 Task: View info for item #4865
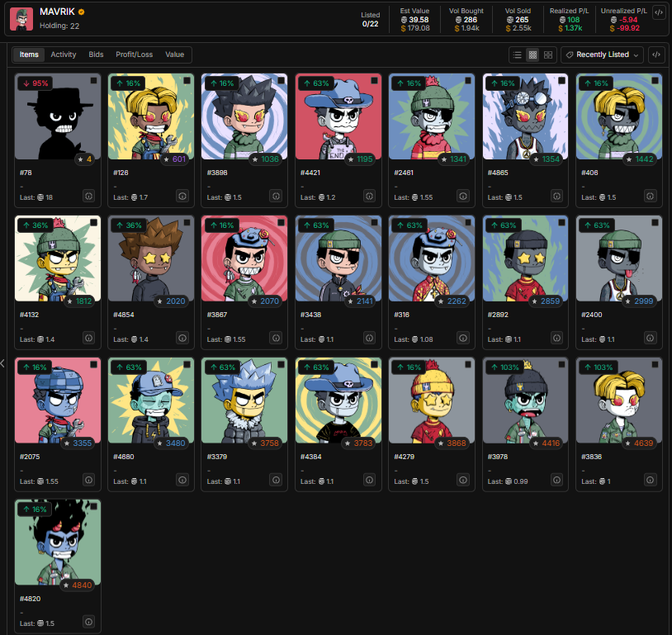556,196
